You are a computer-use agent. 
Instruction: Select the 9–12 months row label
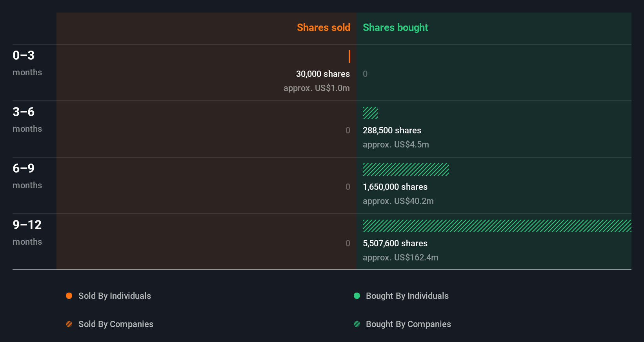point(27,232)
